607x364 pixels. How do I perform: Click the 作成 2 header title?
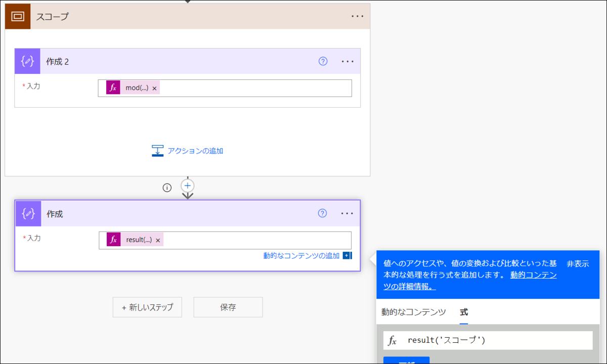[58, 62]
